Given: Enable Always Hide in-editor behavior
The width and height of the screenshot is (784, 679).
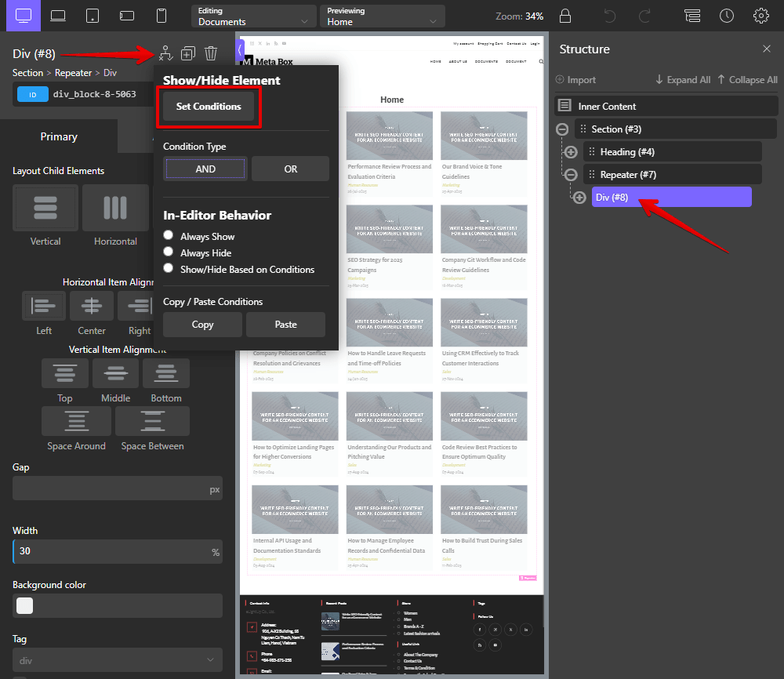Looking at the screenshot, I should (x=168, y=253).
